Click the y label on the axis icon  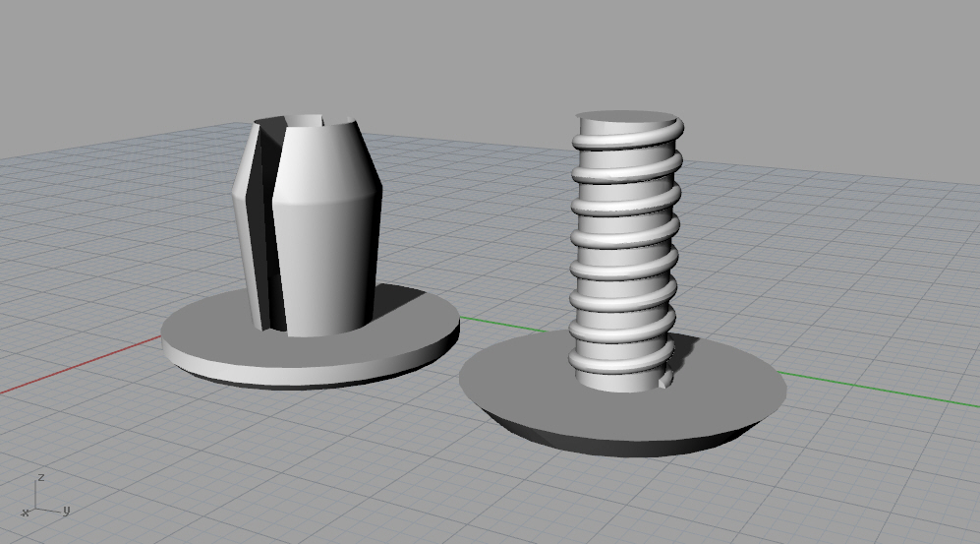pyautogui.click(x=66, y=511)
